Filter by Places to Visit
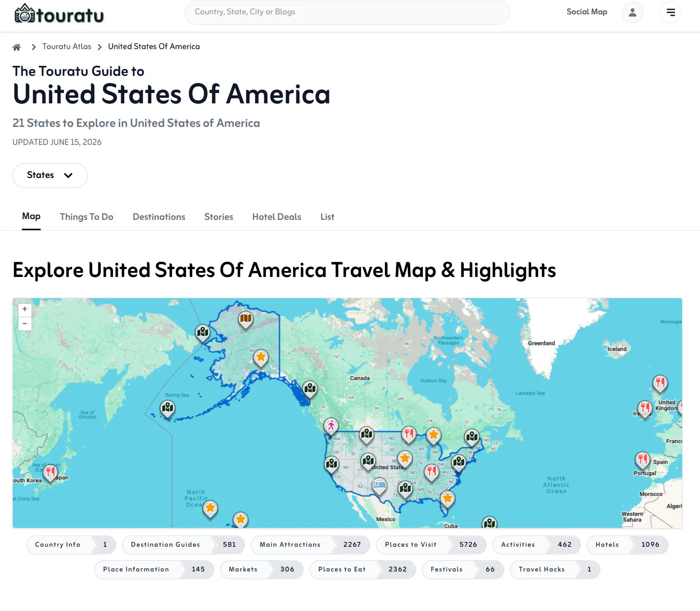This screenshot has height=611, width=700. coord(431,545)
